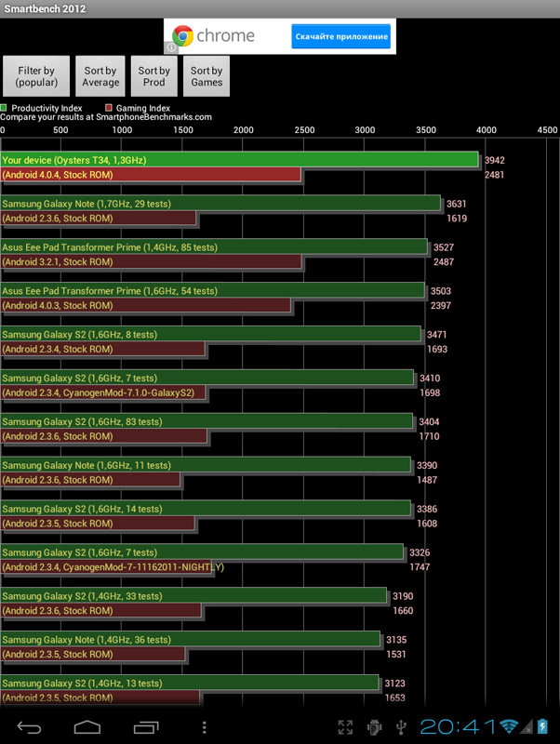560x744 pixels.
Task: Click the green Productivity Index legend swatch
Action: click(x=4, y=108)
